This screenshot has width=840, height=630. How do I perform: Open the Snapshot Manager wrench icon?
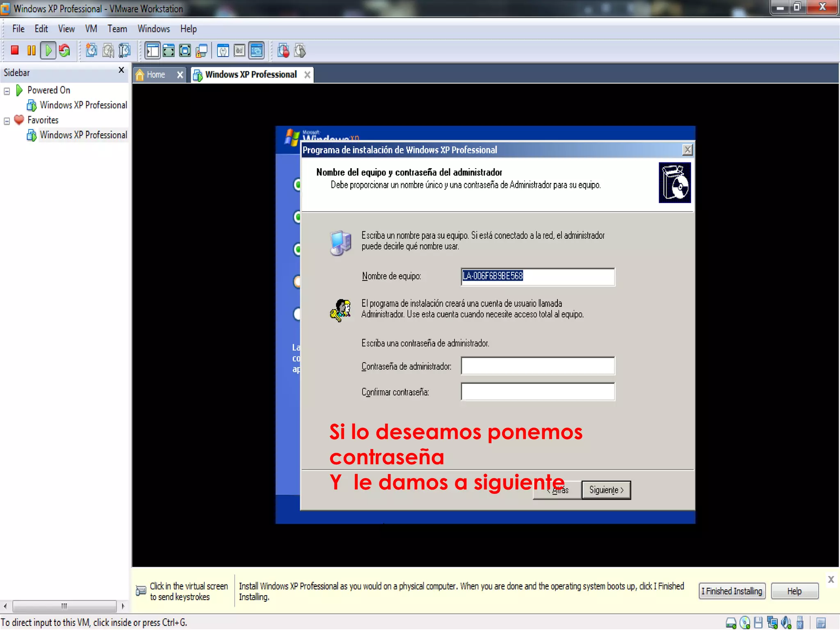click(x=124, y=50)
